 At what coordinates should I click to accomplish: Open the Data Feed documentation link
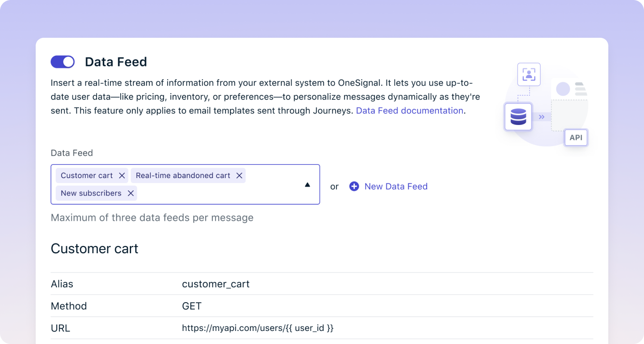(409, 111)
